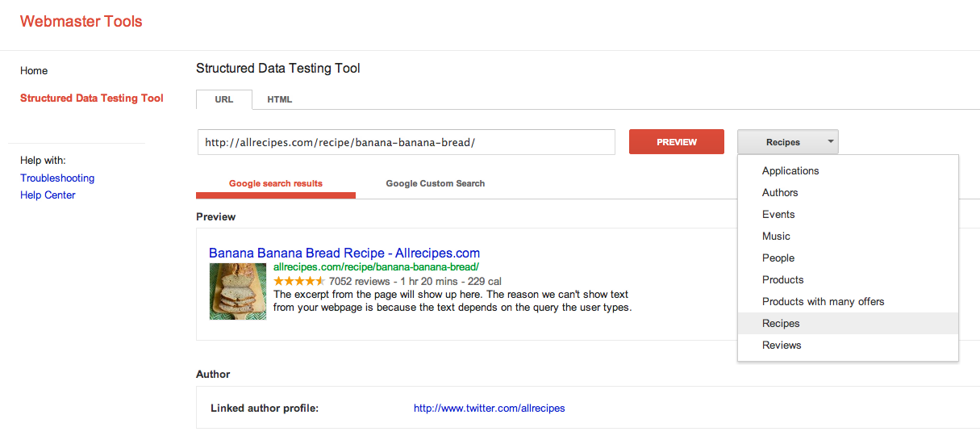Pick Events from the examples menu
This screenshot has height=440, width=980.
778,215
